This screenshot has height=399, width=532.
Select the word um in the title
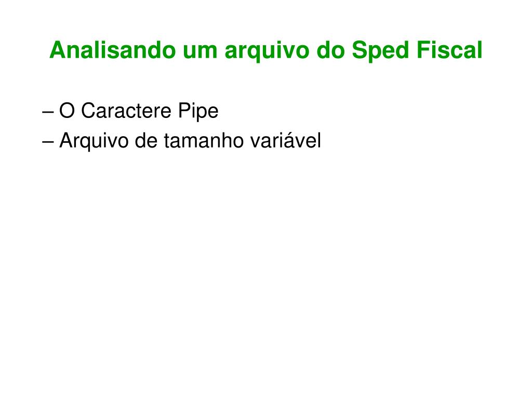(x=200, y=50)
